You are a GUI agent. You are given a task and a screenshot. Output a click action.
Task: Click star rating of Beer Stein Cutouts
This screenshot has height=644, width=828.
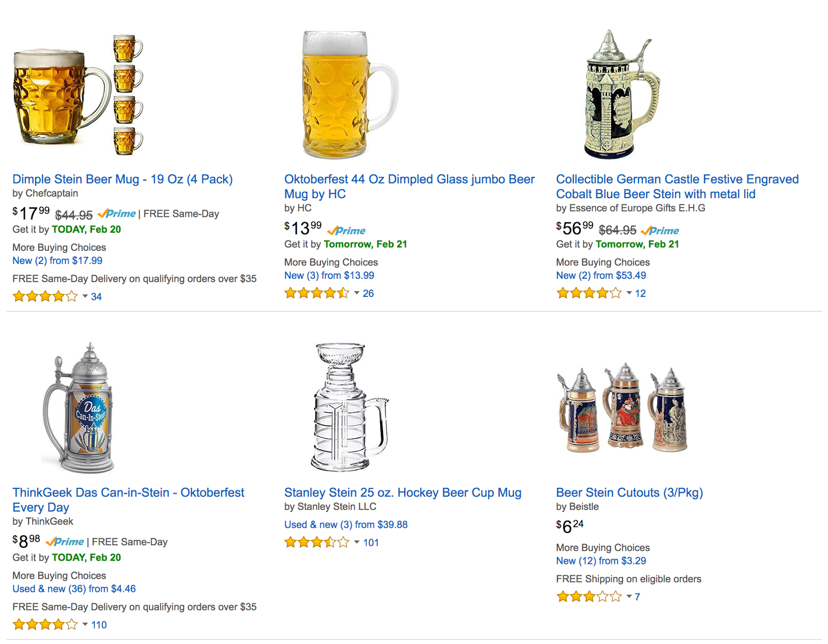click(588, 597)
